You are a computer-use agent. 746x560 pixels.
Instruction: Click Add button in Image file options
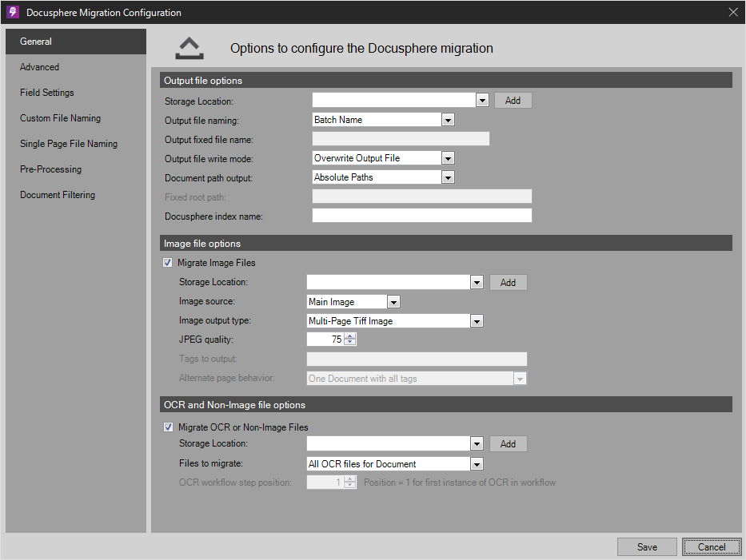pyautogui.click(x=508, y=282)
